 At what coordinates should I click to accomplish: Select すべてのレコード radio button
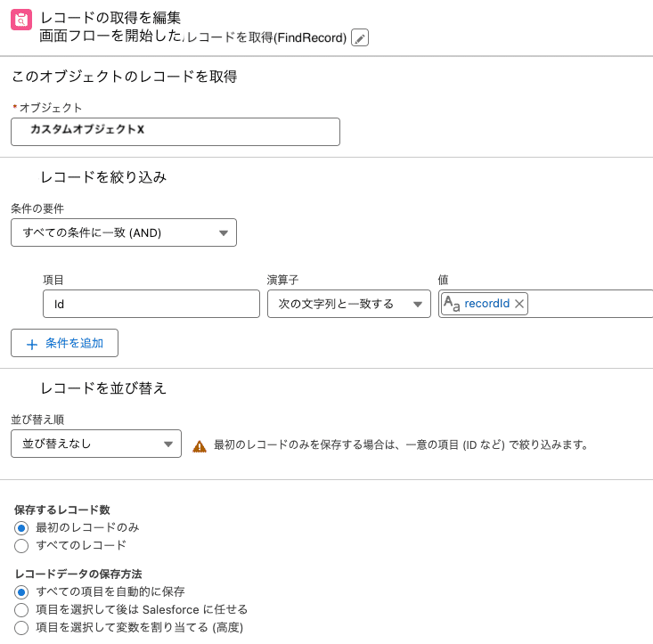(x=21, y=546)
